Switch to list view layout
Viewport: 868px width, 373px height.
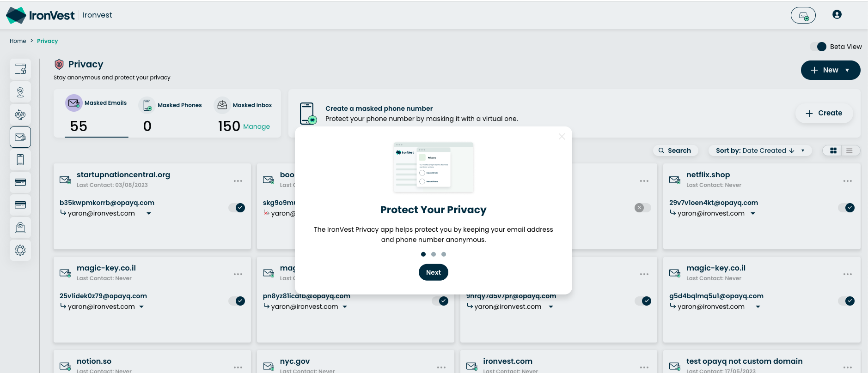[850, 150]
